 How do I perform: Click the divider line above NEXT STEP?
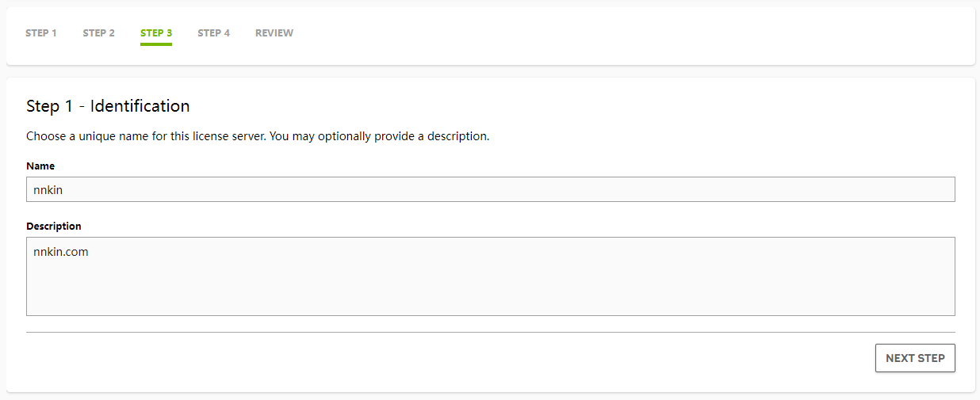pos(490,333)
